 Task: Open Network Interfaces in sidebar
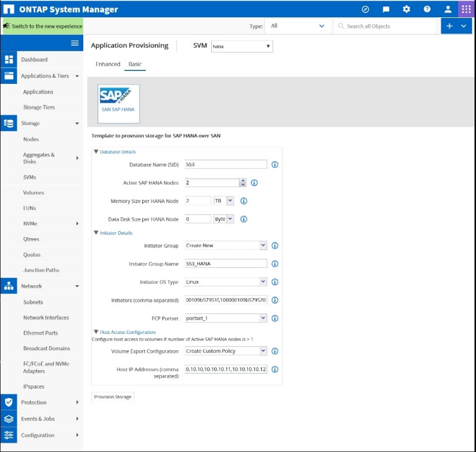click(46, 317)
